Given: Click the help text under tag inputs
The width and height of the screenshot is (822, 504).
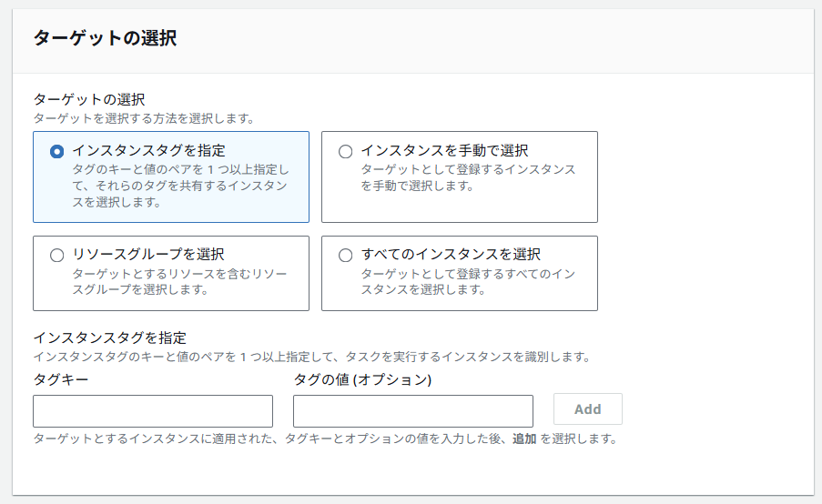Looking at the screenshot, I should (x=326, y=438).
